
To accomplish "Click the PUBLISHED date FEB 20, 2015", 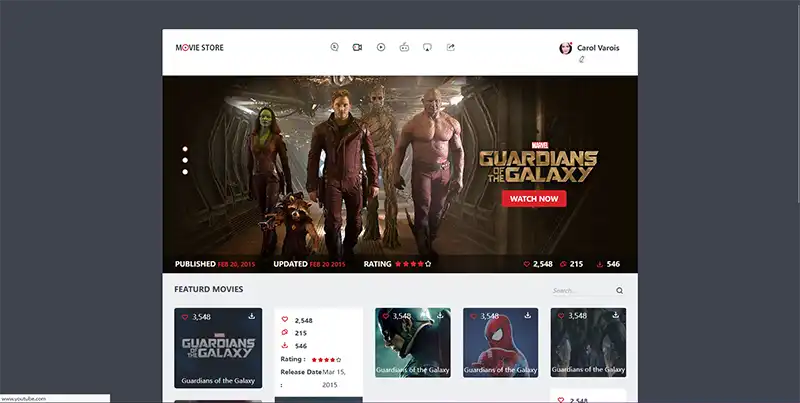I will pyautogui.click(x=236, y=264).
